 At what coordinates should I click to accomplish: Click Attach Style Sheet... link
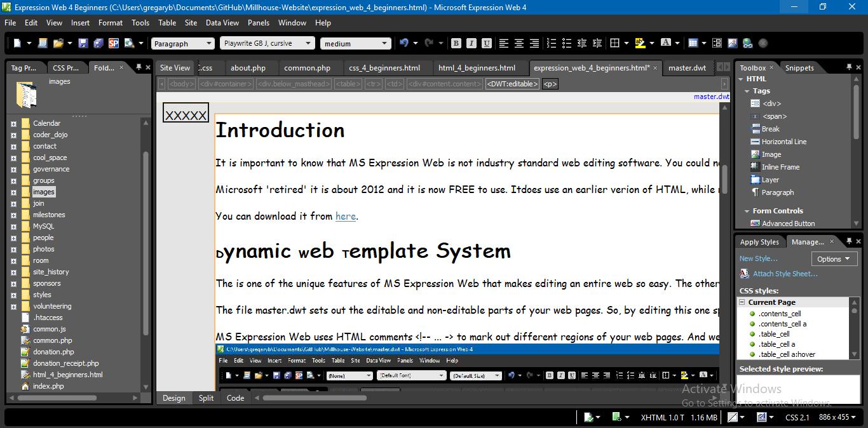[785, 274]
